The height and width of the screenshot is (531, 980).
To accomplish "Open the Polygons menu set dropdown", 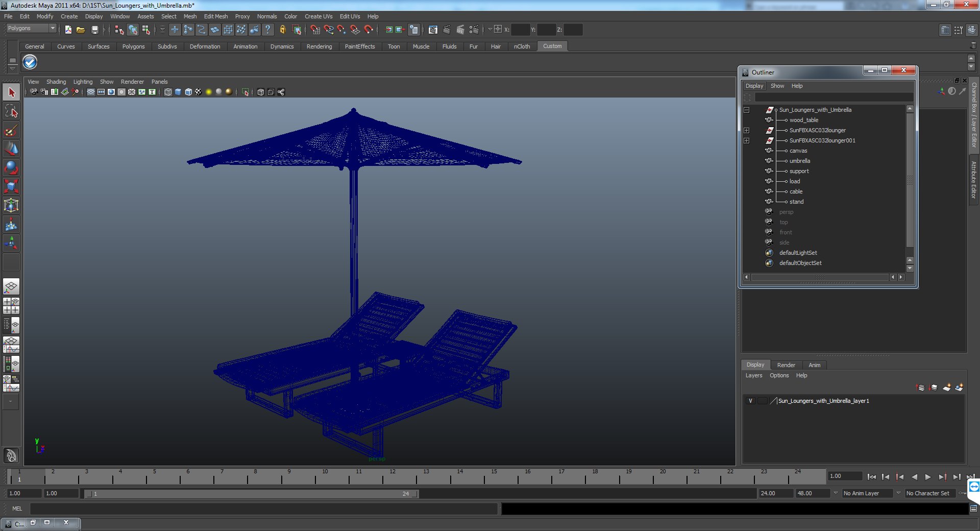I will coord(31,29).
